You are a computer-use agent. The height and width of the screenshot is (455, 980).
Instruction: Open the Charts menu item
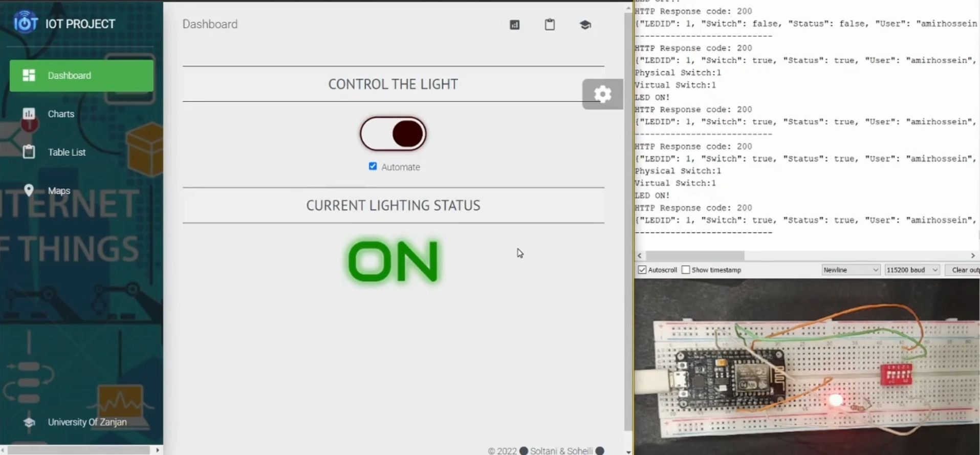coord(61,114)
